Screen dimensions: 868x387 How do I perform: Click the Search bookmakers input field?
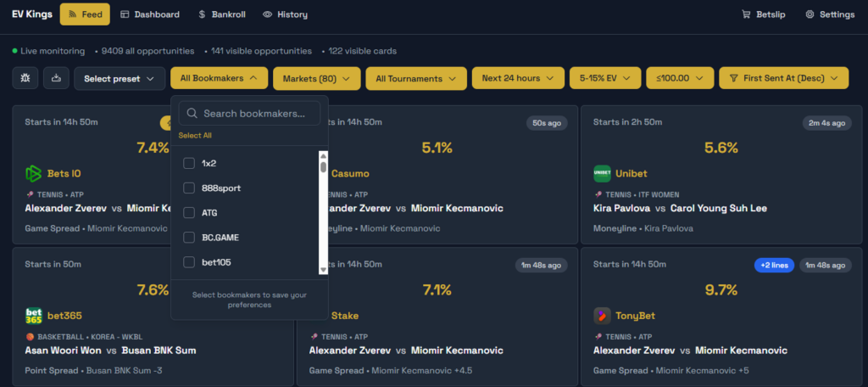pyautogui.click(x=253, y=114)
